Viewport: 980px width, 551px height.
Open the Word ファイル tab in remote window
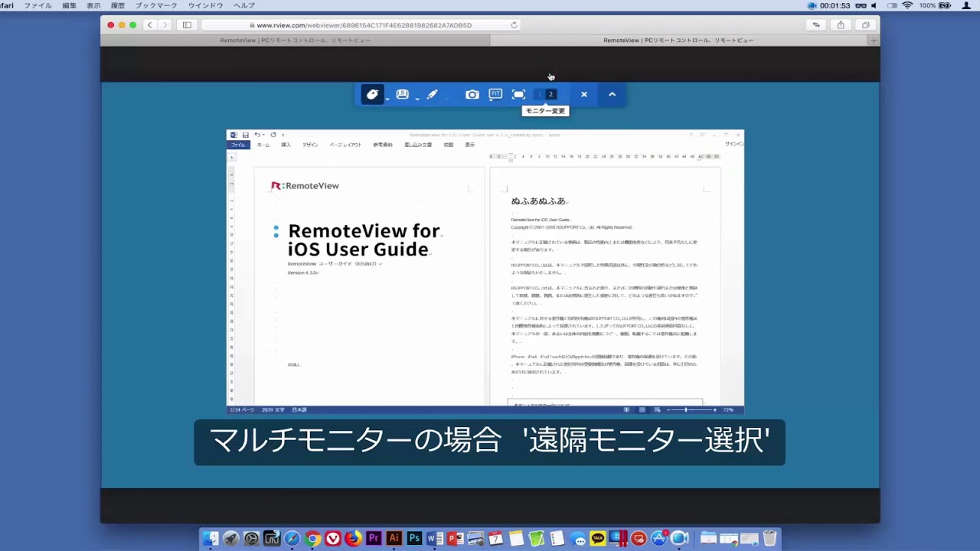coord(238,145)
